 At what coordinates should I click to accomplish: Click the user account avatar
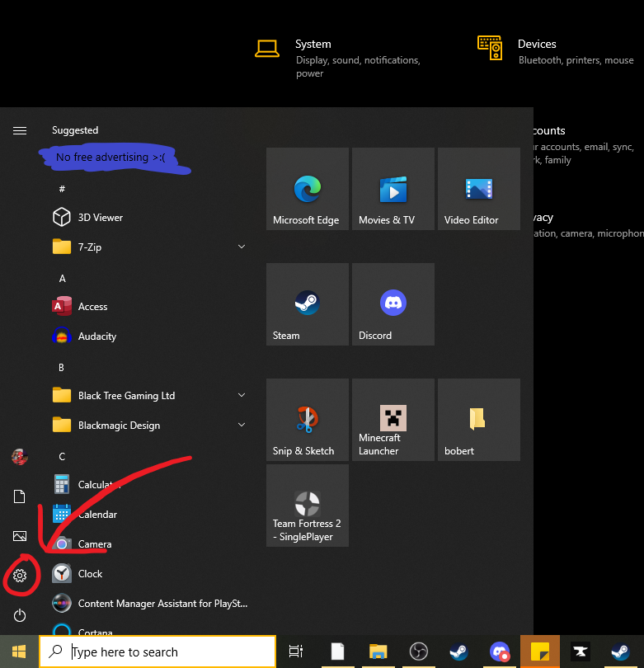[20, 457]
